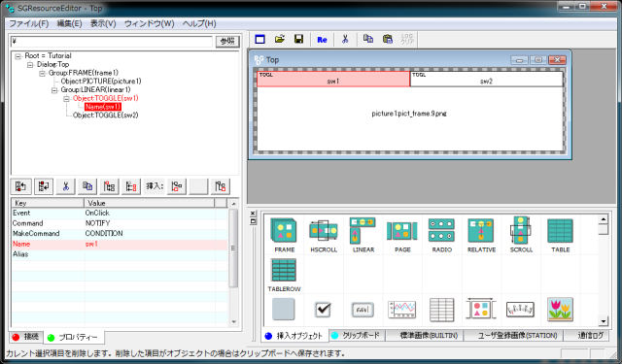Screen dimensions: 622x364
Task: Close the object palette with small x button
Action: pyautogui.click(x=253, y=214)
